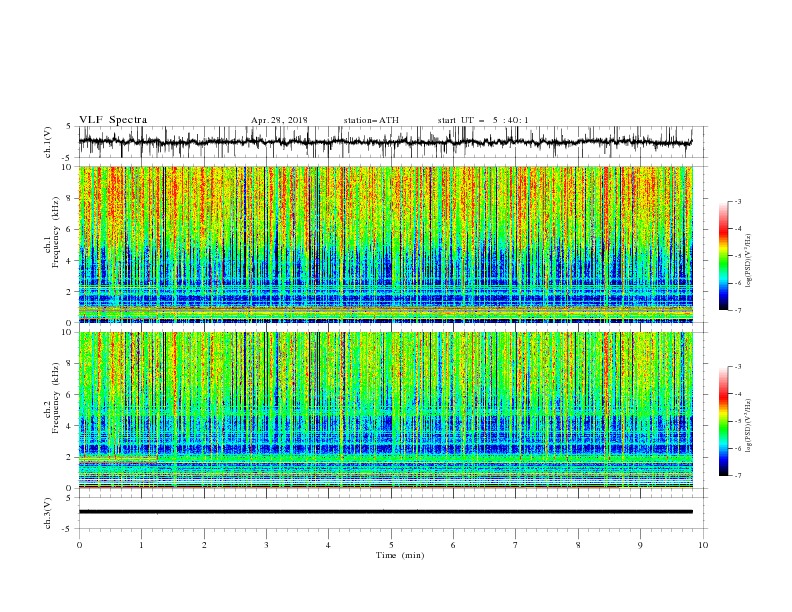
Task: Click the time axis tick label "5"
Action: click(x=391, y=545)
